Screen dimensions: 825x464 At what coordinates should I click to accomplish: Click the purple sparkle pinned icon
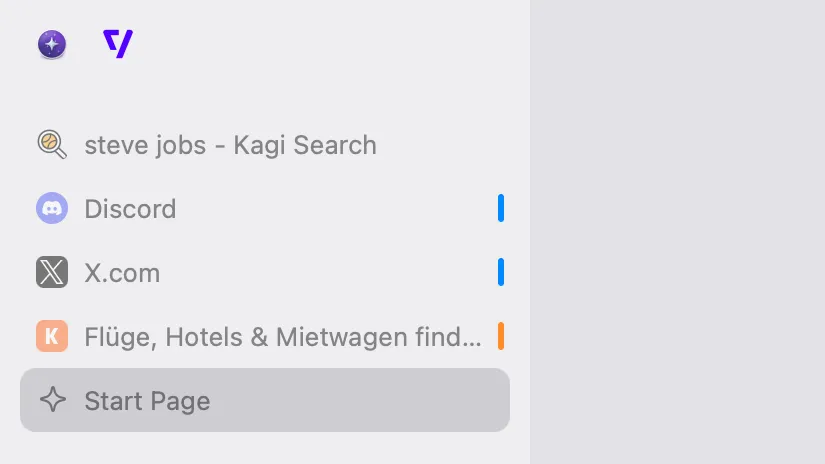(x=52, y=44)
